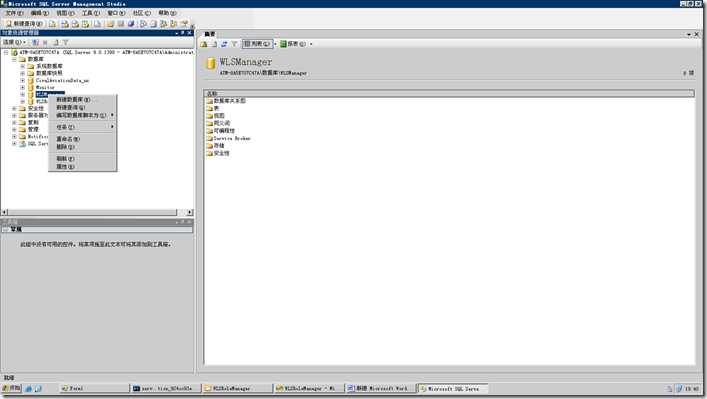
Task: Open the 文件 (File) menu
Action: (14, 13)
